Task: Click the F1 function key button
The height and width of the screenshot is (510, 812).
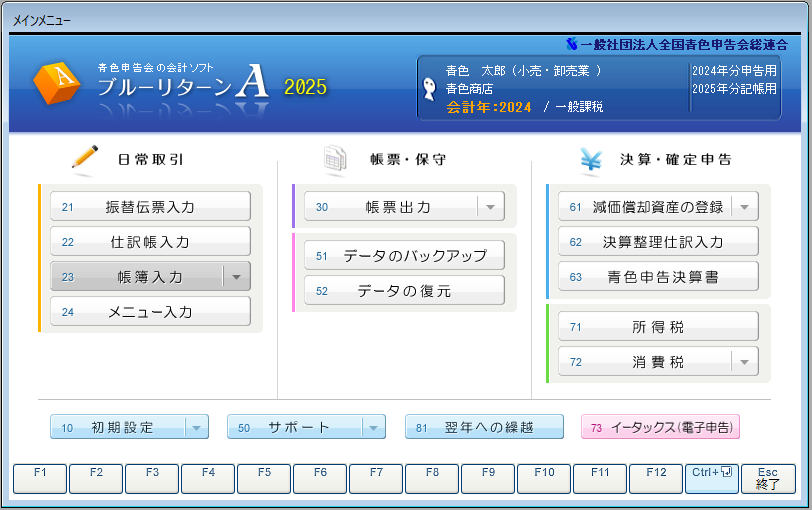Action: pyautogui.click(x=40, y=478)
